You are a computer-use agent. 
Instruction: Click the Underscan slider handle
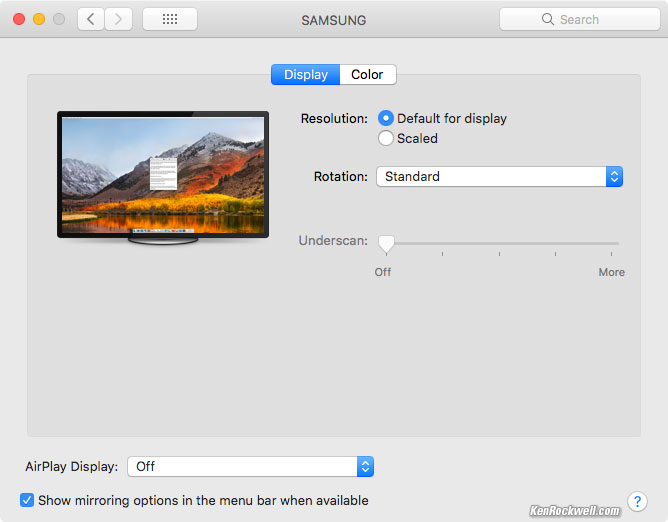click(x=385, y=243)
